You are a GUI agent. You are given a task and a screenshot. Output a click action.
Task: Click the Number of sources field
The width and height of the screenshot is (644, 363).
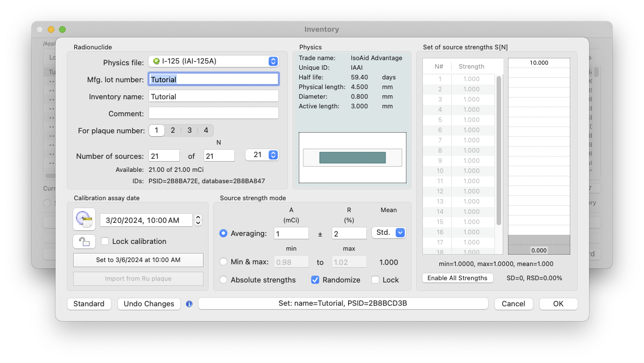(164, 156)
